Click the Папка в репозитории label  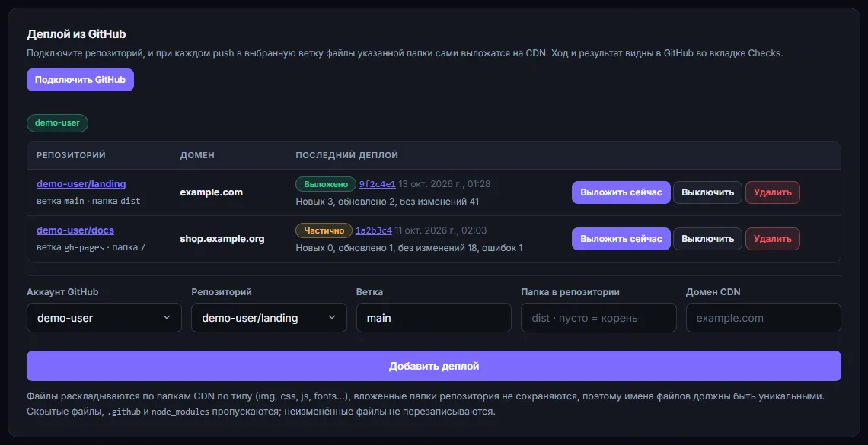(570, 292)
